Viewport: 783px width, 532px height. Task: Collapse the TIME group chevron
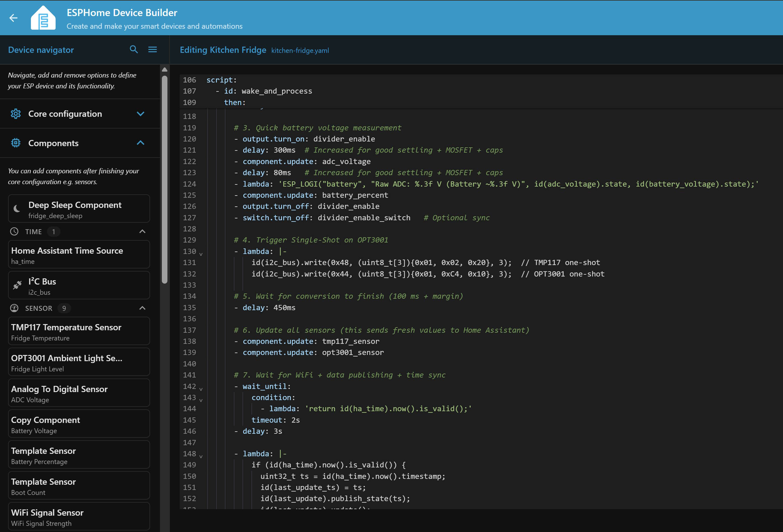coord(142,231)
